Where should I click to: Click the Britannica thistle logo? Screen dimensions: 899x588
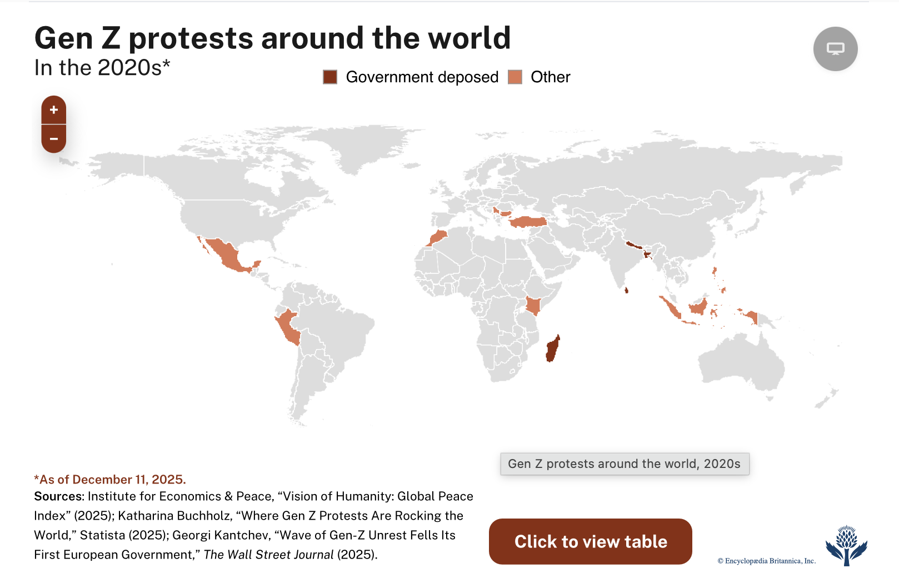click(x=846, y=546)
